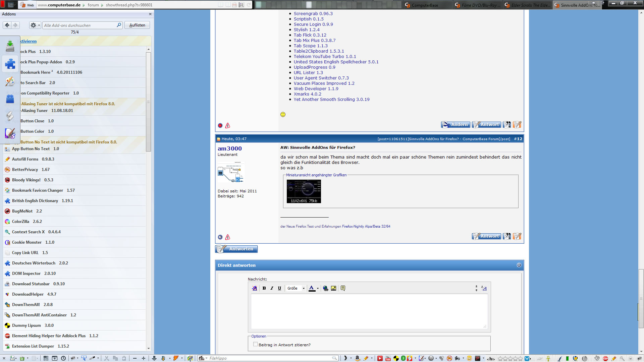Click the Auflisten button
This screenshot has width=644, height=362.
point(137,25)
